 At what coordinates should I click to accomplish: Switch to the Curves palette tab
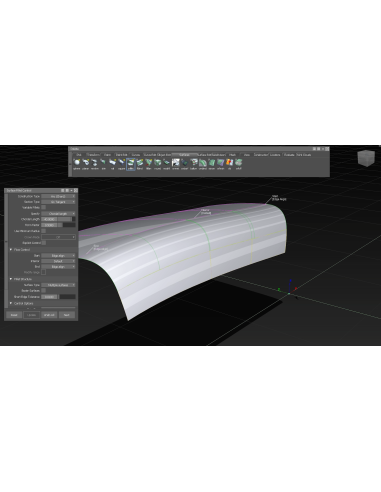tap(136, 155)
